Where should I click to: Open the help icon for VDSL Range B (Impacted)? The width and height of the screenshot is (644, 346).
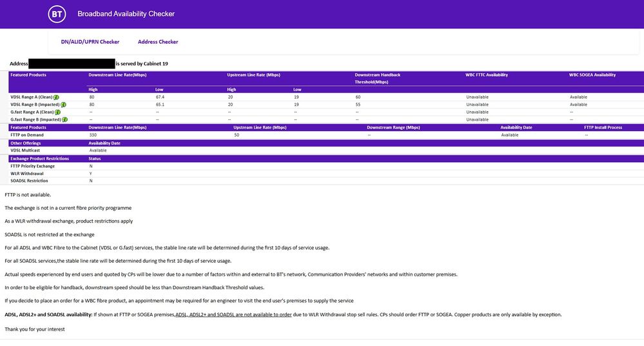pos(64,105)
